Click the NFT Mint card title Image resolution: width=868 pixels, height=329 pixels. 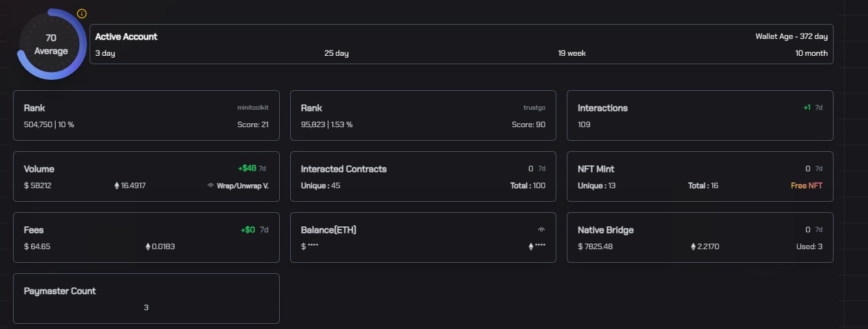coord(596,169)
